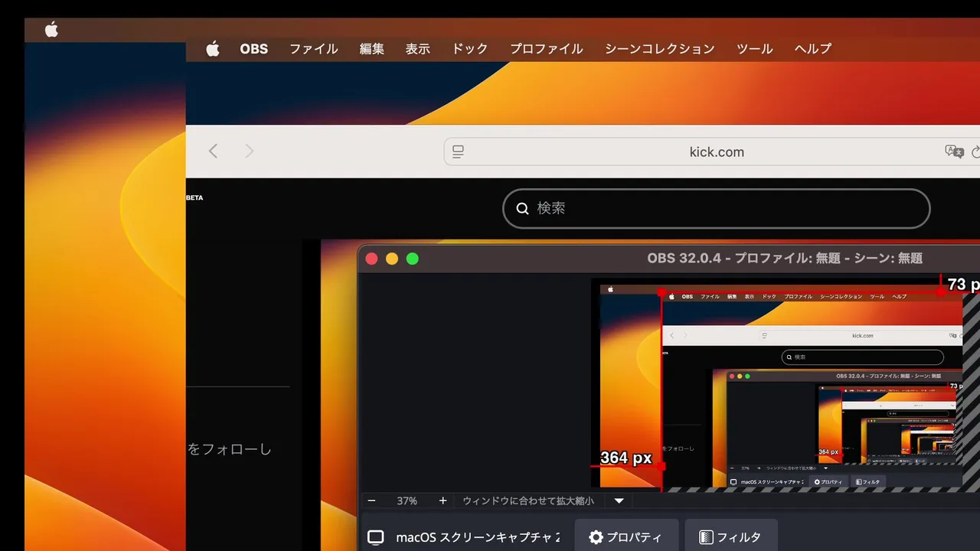The height and width of the screenshot is (551, 980).
Task: Go back in the Safari browser
Action: click(x=214, y=152)
